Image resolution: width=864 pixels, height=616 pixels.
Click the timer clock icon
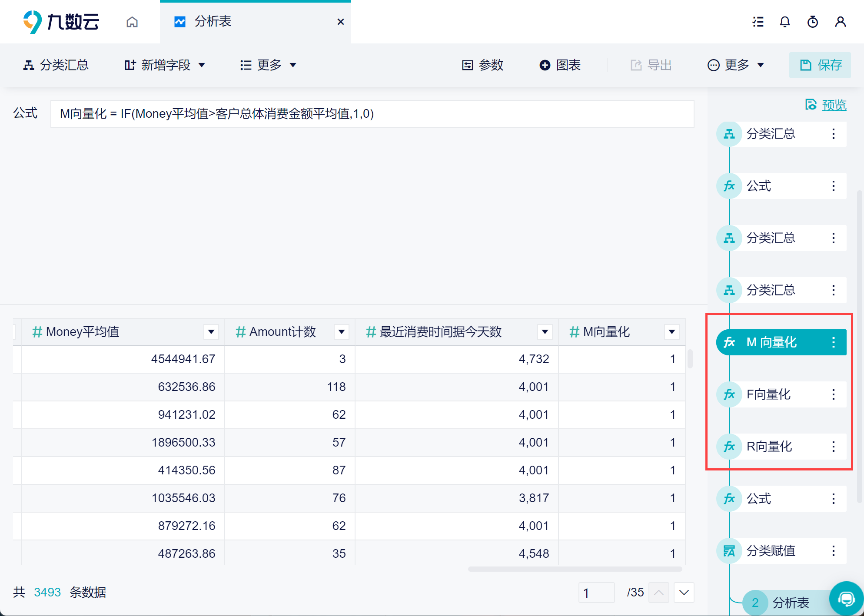(812, 22)
